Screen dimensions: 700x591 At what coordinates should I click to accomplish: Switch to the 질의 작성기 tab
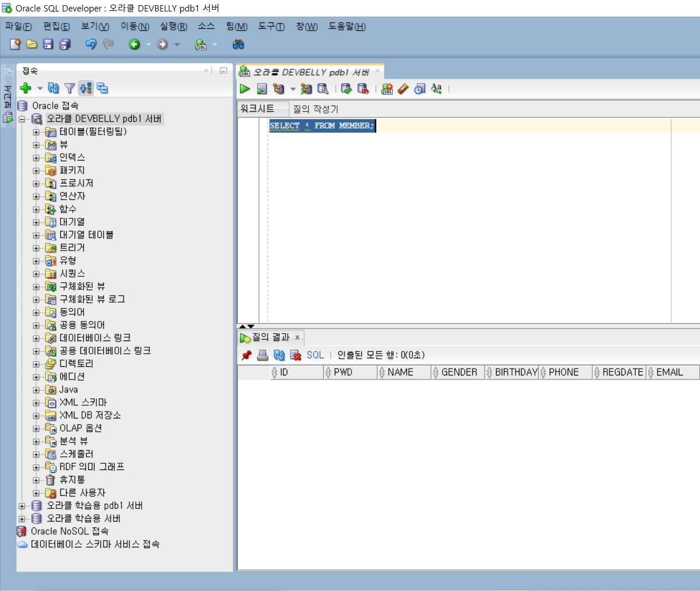coord(316,109)
